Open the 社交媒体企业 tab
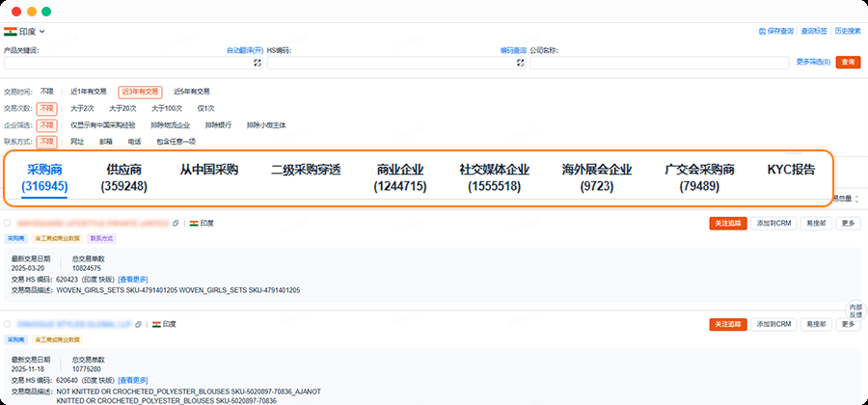The width and height of the screenshot is (868, 405). (x=495, y=177)
